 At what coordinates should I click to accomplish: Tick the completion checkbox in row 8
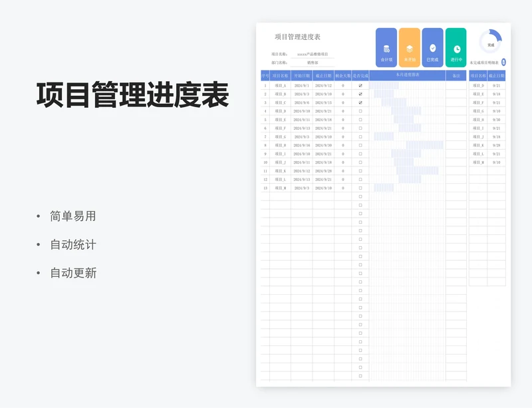360,145
